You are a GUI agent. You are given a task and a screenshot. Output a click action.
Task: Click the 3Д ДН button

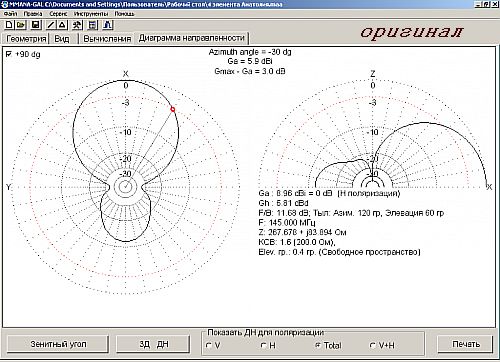pos(153,344)
